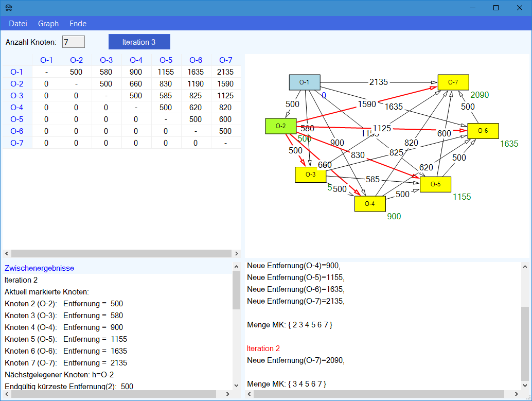The width and height of the screenshot is (532, 401).
Task: Focus the Anzahl Knoten input field
Action: (x=73, y=42)
